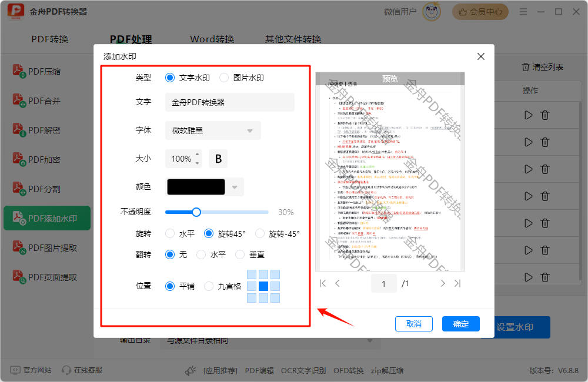Select 平铺 position option
The width and height of the screenshot is (588, 382).
point(170,286)
